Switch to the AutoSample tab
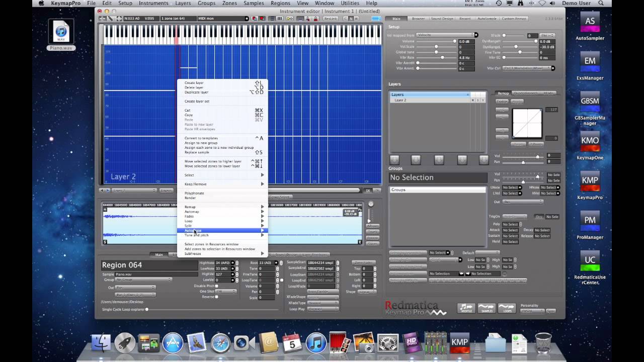Viewport: 644px width, 362px height. (x=487, y=19)
